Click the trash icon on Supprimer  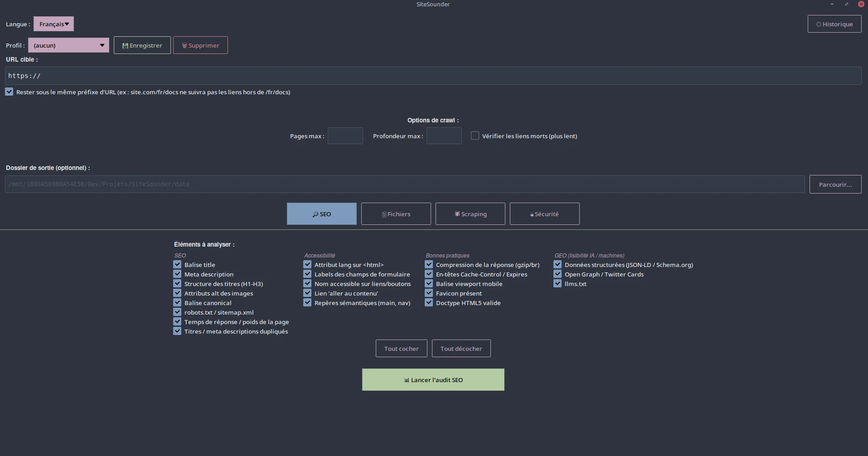[x=184, y=46]
